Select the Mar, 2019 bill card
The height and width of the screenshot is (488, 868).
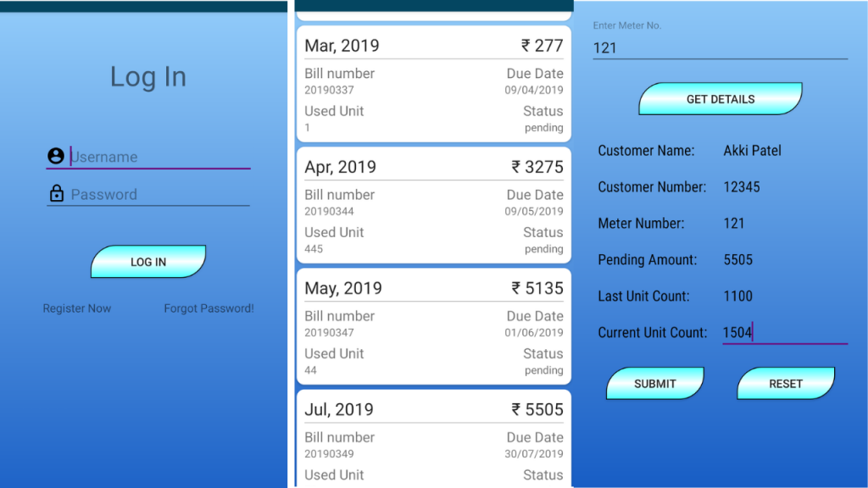[434, 84]
